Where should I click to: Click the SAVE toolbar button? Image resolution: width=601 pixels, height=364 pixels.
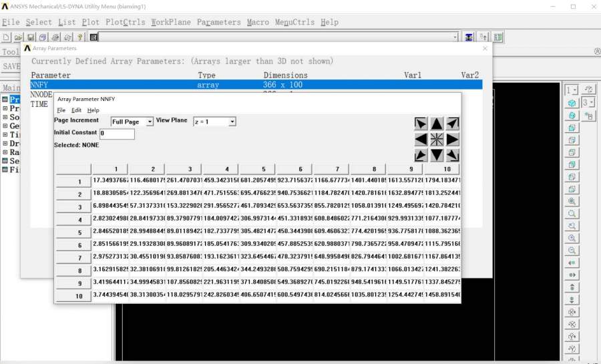click(x=10, y=66)
